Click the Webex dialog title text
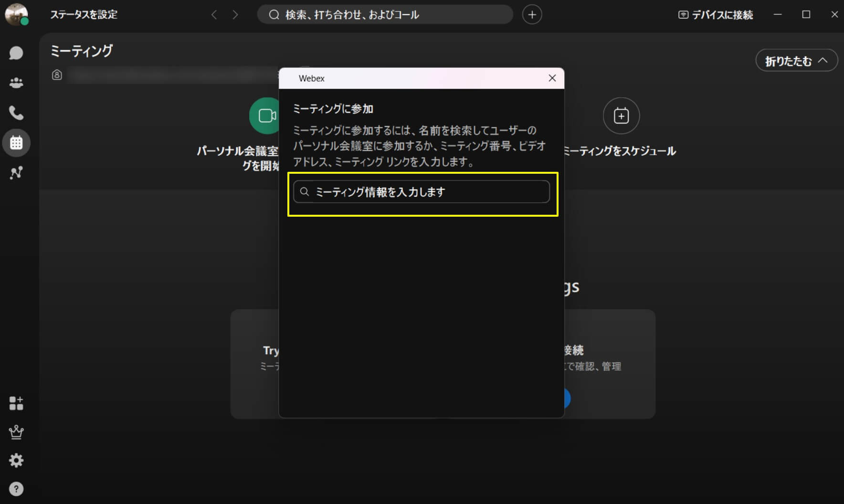This screenshot has height=504, width=844. [312, 78]
